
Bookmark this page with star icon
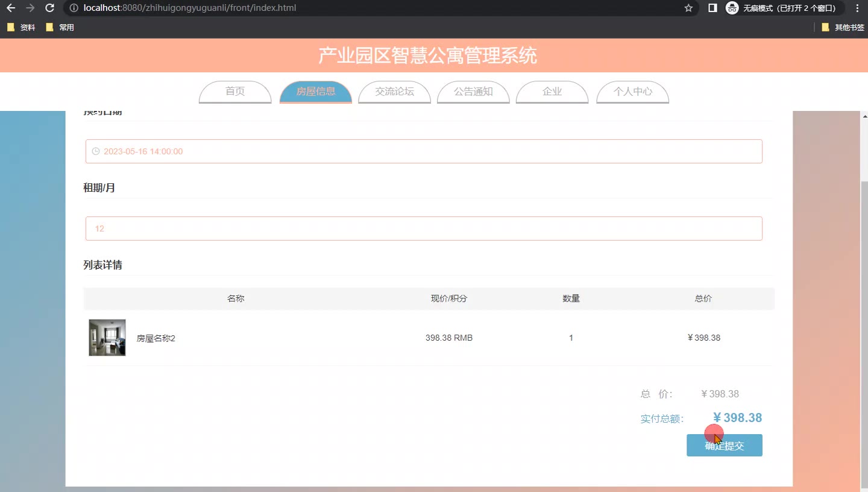tap(688, 8)
